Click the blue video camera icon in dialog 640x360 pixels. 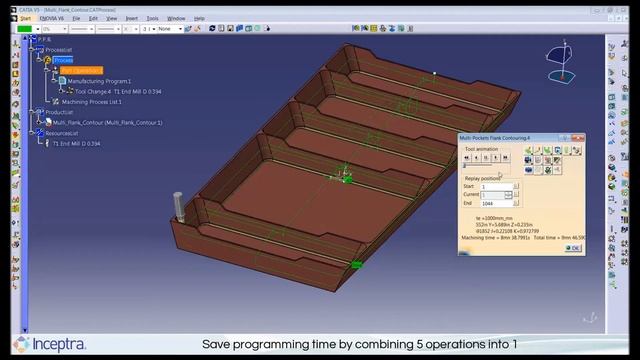[529, 160]
